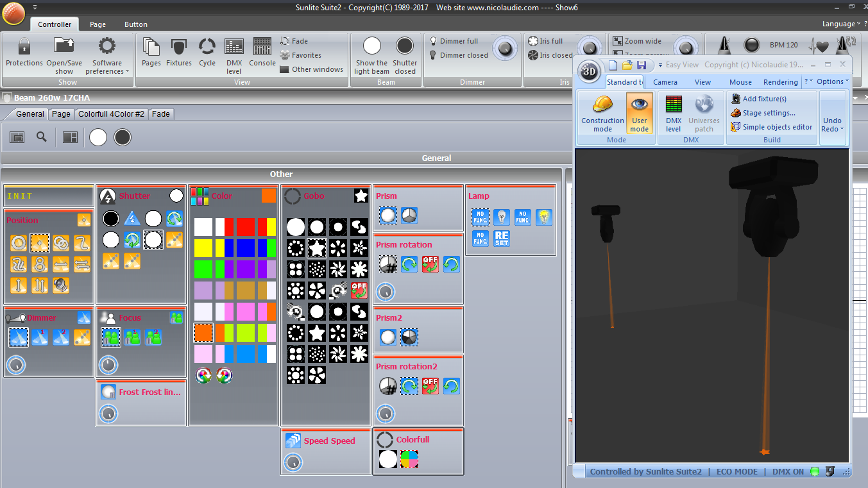868x488 pixels.
Task: Open the Pages view
Action: pos(151,47)
